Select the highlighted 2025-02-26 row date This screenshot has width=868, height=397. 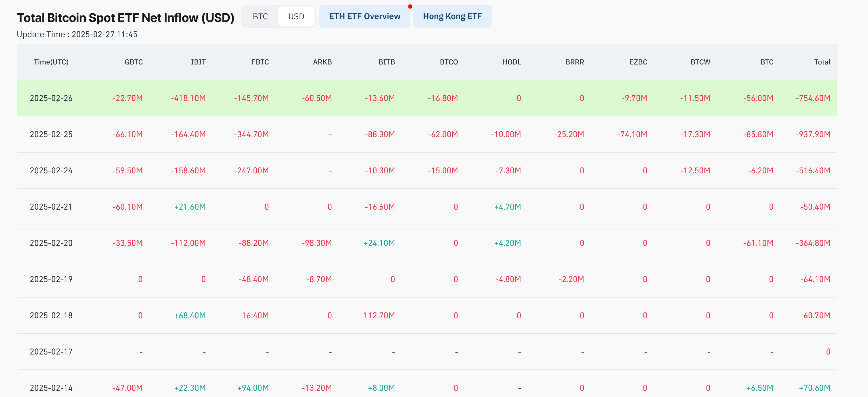coord(51,98)
